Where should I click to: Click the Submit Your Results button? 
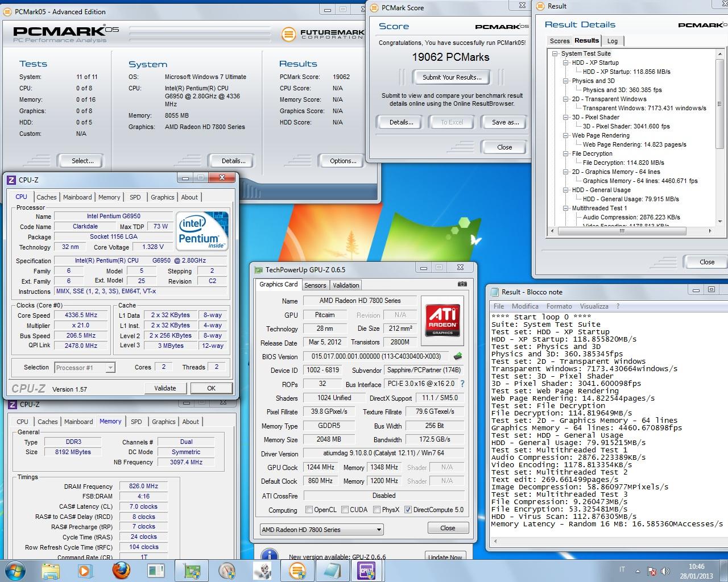tap(452, 77)
